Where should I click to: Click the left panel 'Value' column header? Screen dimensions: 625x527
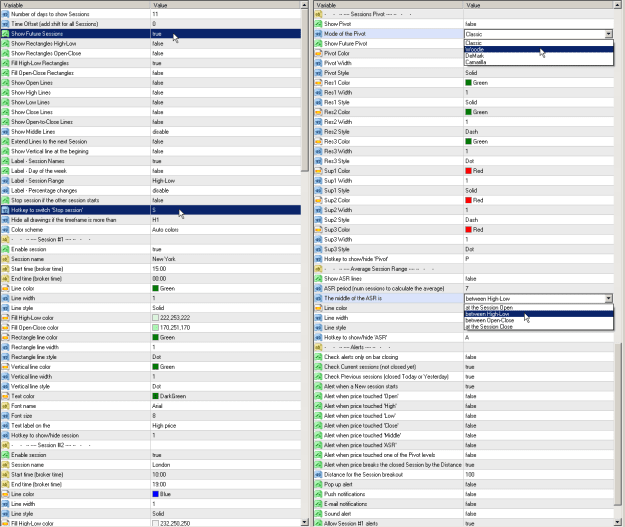(x=226, y=5)
